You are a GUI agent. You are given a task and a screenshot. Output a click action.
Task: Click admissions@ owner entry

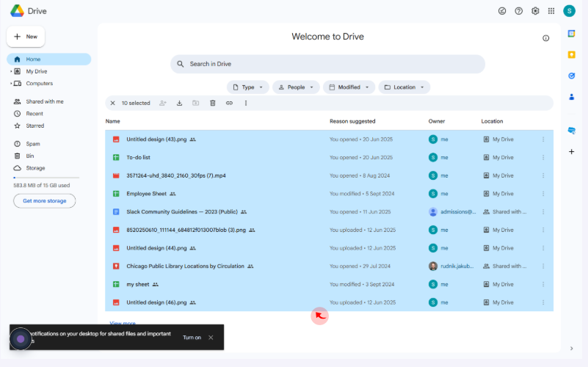[x=452, y=212]
